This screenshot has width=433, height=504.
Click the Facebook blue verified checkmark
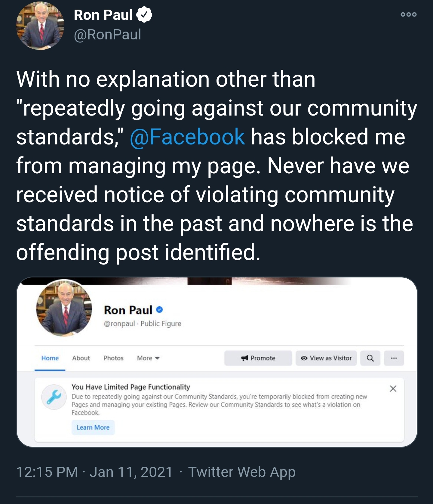click(x=160, y=310)
